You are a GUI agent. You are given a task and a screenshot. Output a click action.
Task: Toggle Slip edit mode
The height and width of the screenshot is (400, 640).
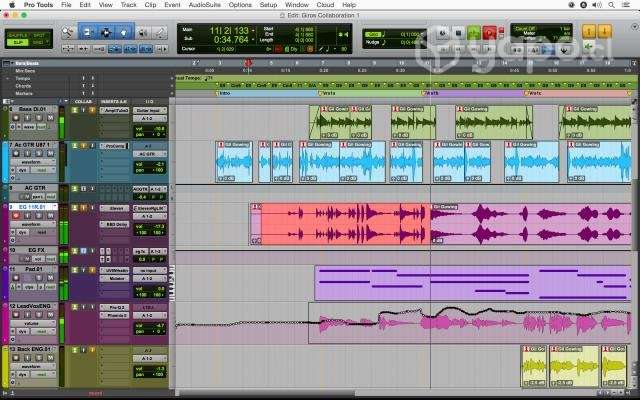pyautogui.click(x=18, y=42)
